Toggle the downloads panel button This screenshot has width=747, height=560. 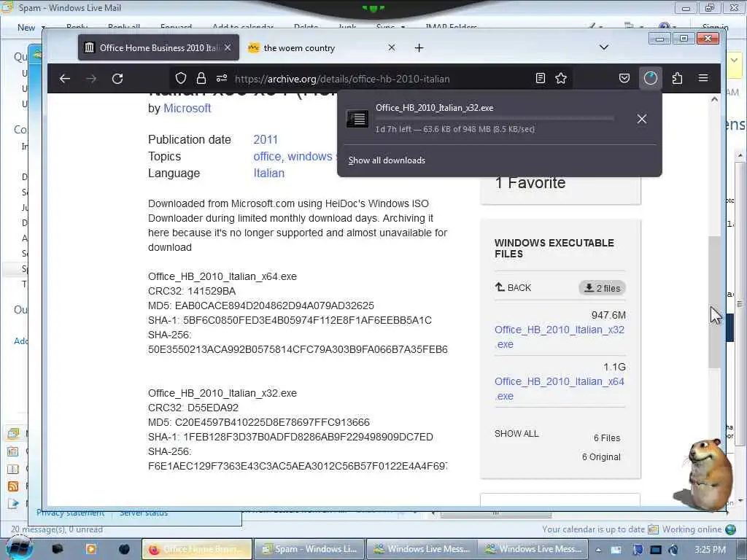650,79
